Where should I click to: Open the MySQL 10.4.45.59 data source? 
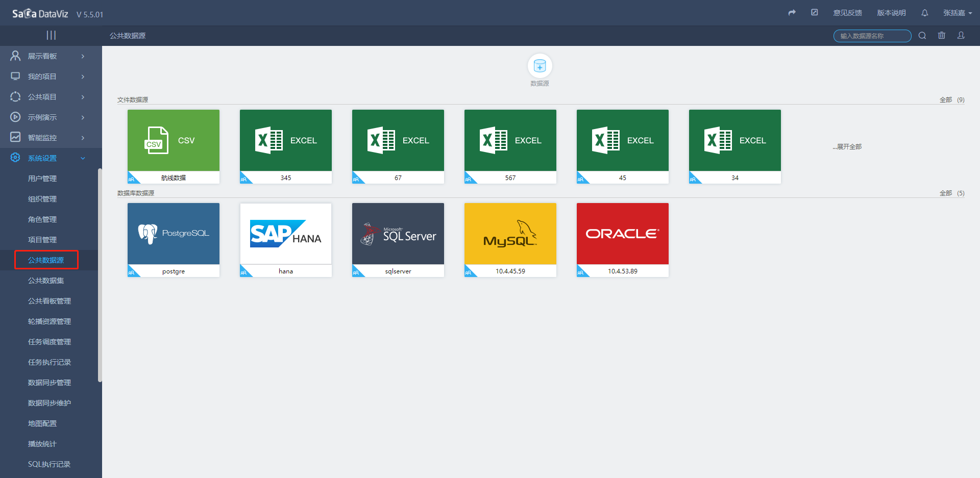tap(510, 240)
